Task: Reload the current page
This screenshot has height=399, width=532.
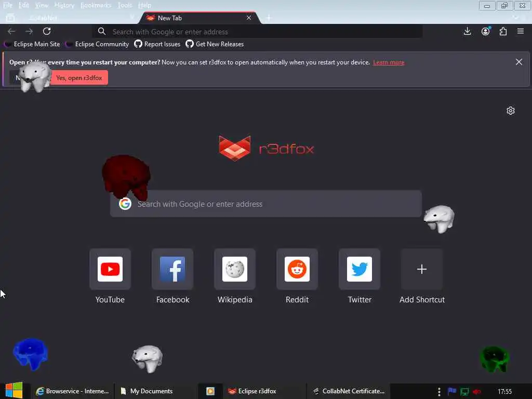Action: click(x=47, y=31)
